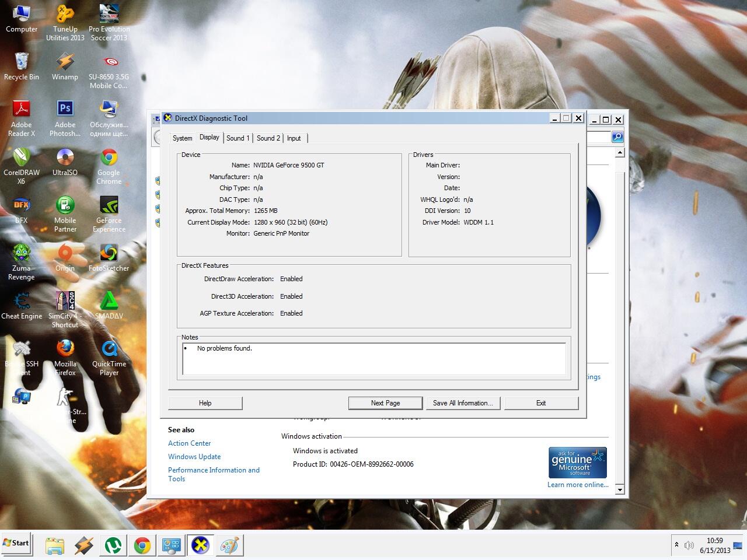Click the scroll down arrow in System window
The image size is (747, 560).
pyautogui.click(x=620, y=489)
